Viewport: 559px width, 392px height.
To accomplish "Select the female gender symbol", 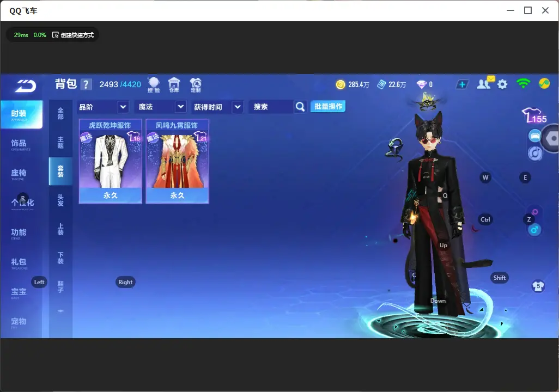I will pos(534,212).
